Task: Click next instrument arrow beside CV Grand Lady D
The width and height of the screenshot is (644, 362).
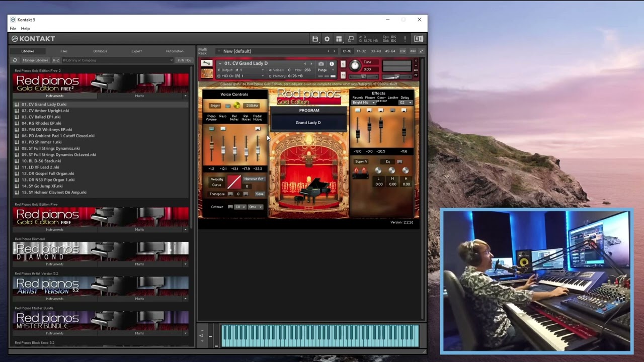Action: pyautogui.click(x=311, y=64)
